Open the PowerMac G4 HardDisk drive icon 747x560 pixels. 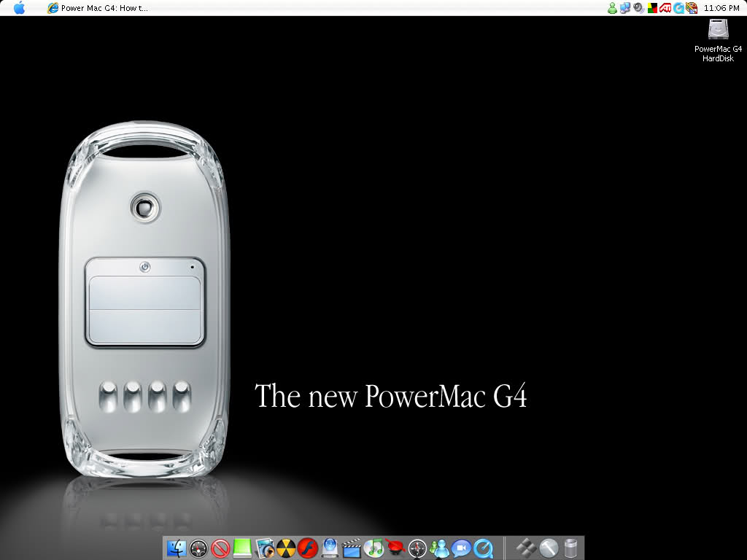[718, 41]
